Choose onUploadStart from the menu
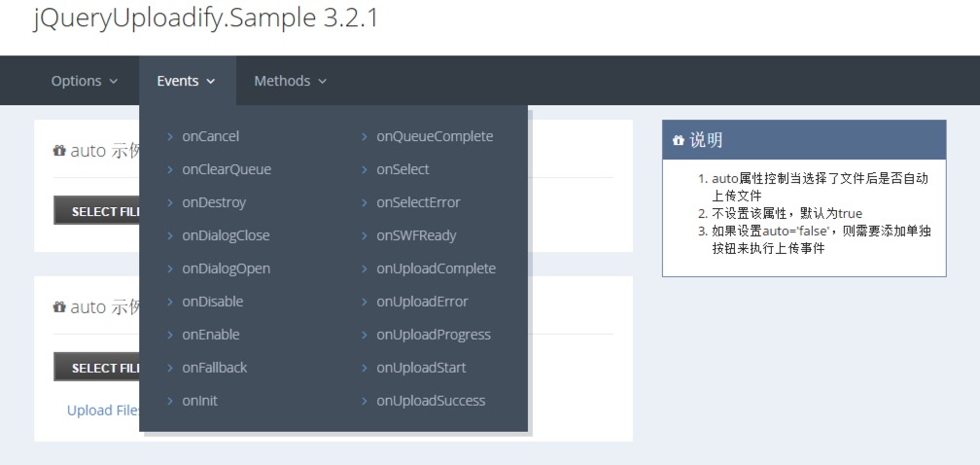 tap(421, 368)
